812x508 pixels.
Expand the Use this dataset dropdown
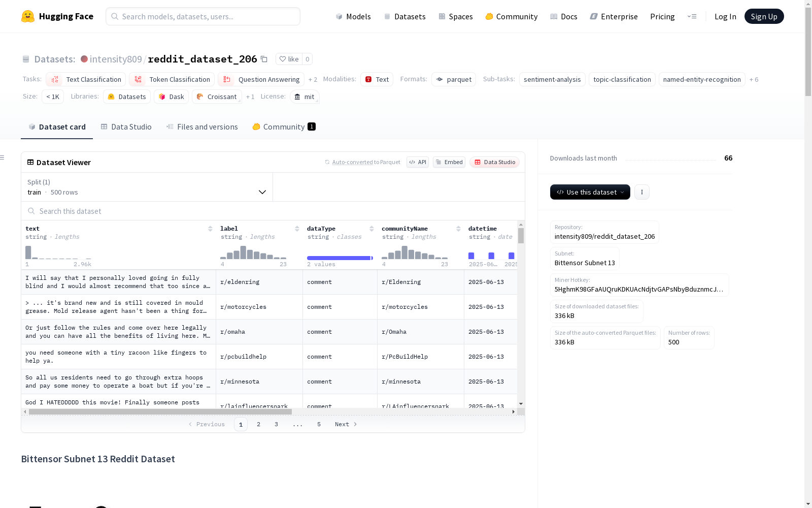(590, 192)
